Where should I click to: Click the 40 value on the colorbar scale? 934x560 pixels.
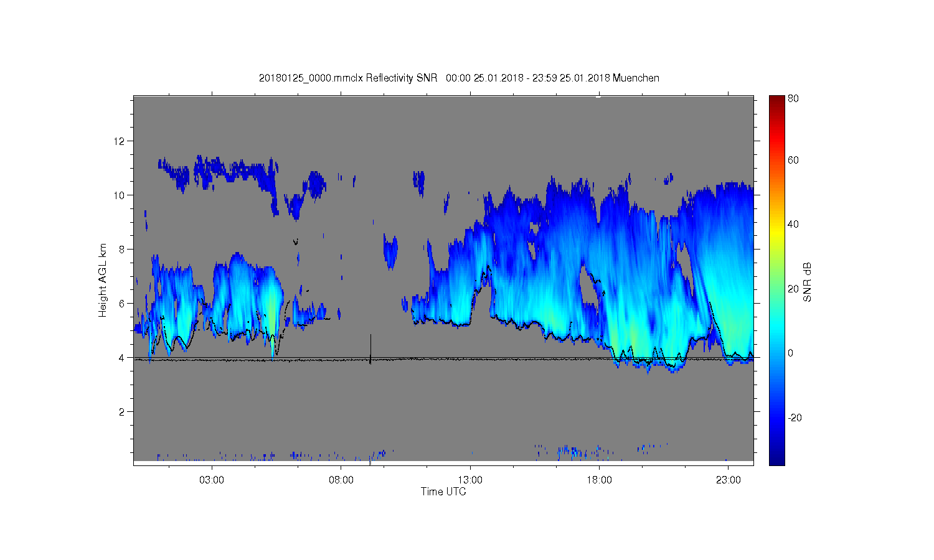click(793, 225)
